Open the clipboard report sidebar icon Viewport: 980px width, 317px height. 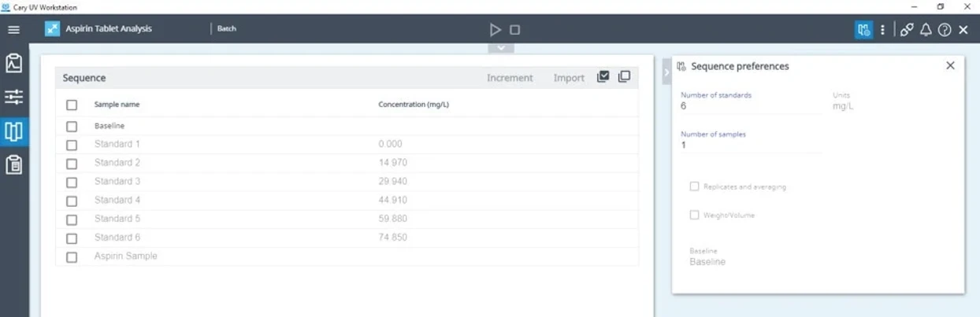tap(13, 165)
